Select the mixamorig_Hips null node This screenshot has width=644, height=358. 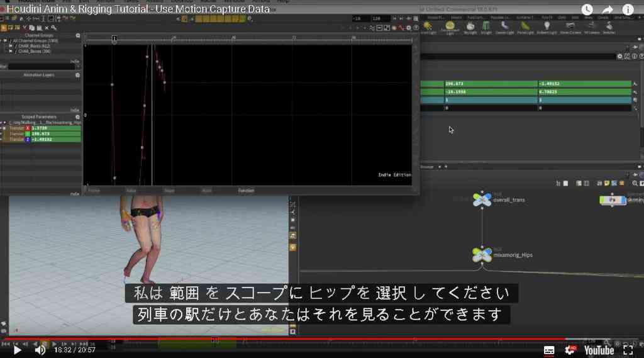coord(482,255)
